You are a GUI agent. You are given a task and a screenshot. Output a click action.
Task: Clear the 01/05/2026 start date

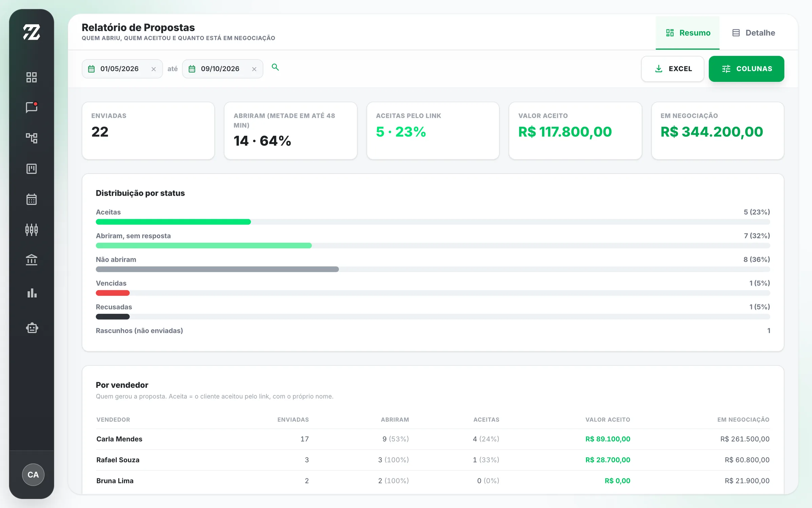click(154, 69)
